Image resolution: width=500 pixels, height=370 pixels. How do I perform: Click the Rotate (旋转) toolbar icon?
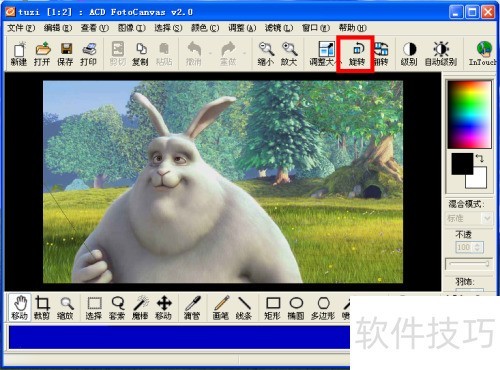point(357,54)
